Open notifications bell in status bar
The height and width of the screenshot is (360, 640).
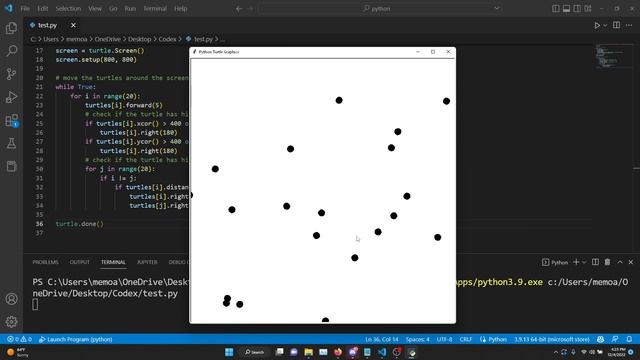coord(629,339)
